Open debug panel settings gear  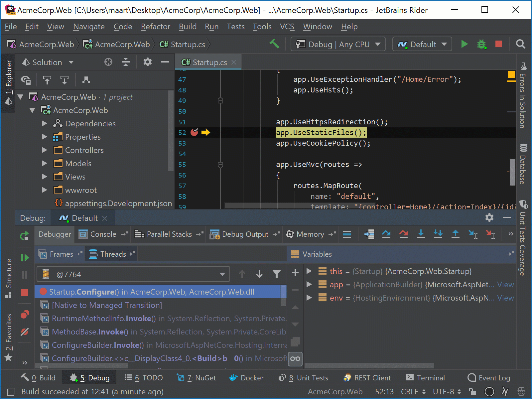489,218
